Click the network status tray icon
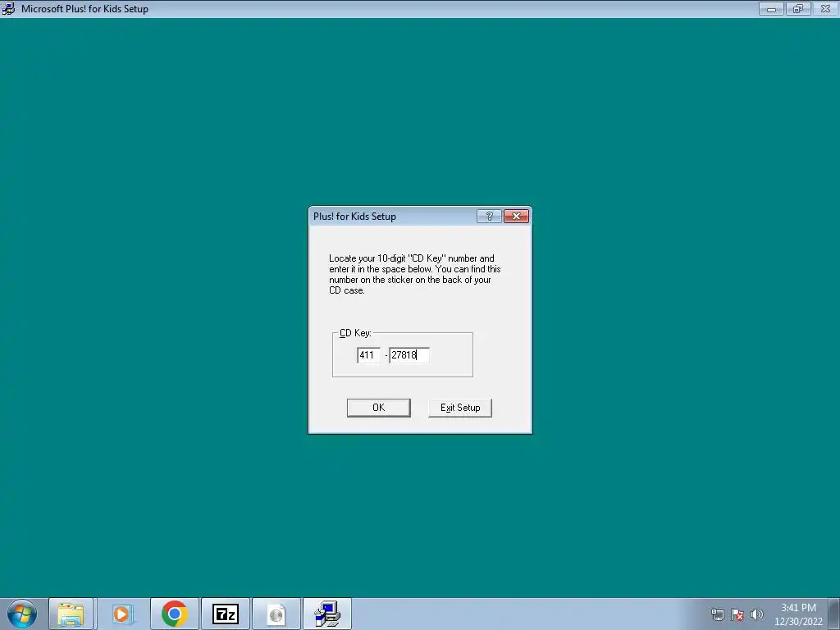Image resolution: width=840 pixels, height=630 pixels. tap(717, 614)
